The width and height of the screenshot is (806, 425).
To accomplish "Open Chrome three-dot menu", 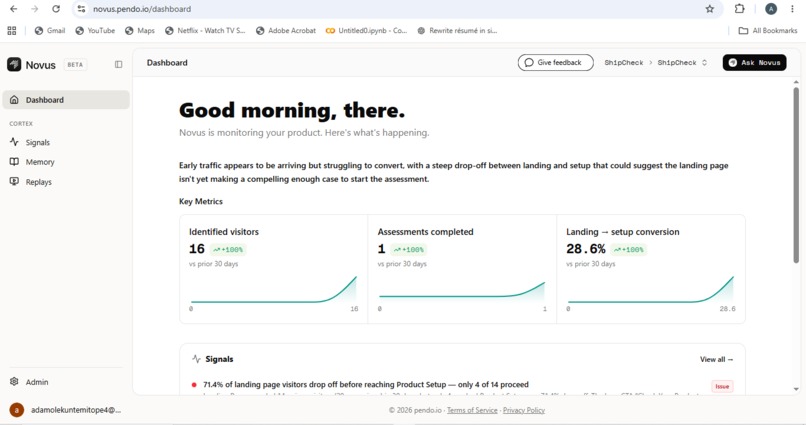I will click(792, 9).
